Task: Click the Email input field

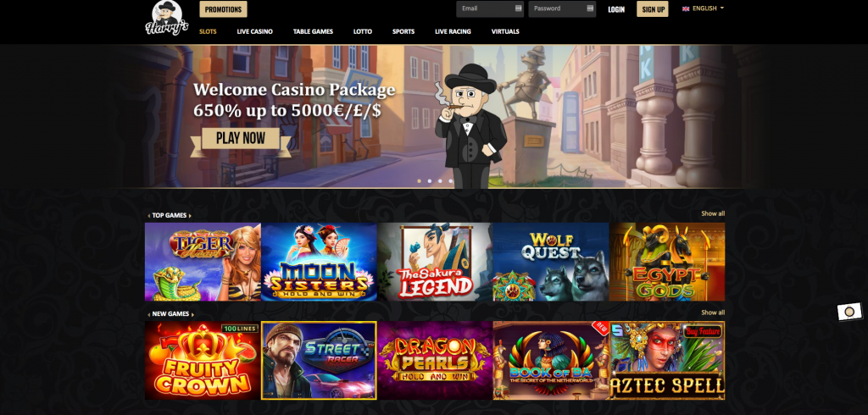Action: pos(490,8)
